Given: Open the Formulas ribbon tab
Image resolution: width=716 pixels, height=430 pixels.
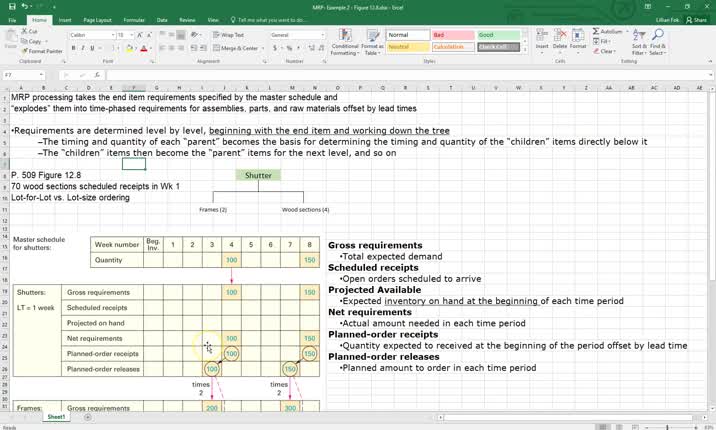Looking at the screenshot, I should coord(133,20).
